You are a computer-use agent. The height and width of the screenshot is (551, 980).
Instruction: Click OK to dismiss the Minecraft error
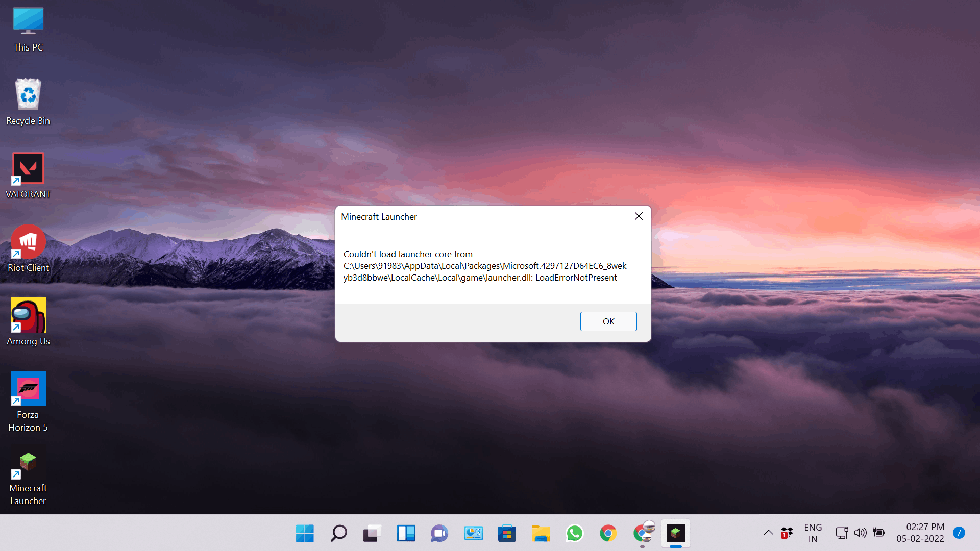tap(608, 321)
